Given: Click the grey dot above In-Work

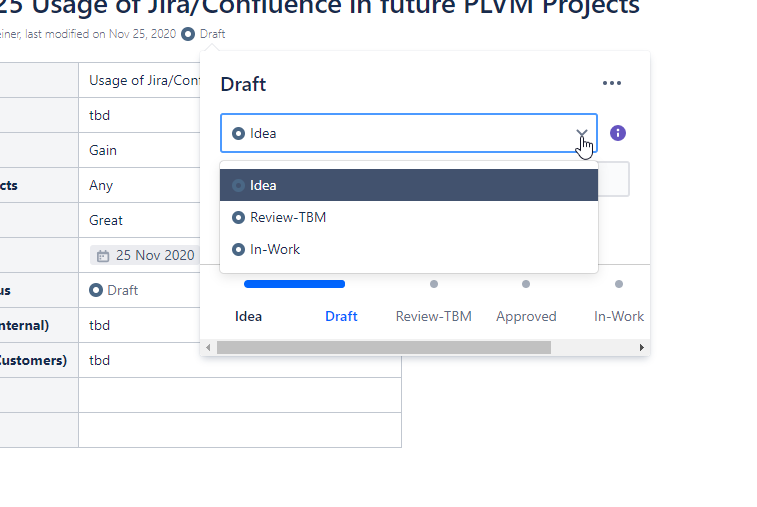Looking at the screenshot, I should (619, 284).
